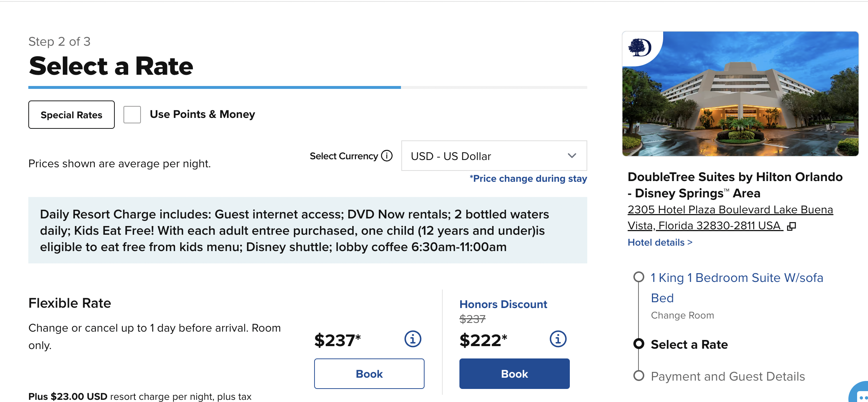868x402 pixels.
Task: Open Flexible Rate $237 info icon
Action: [413, 339]
